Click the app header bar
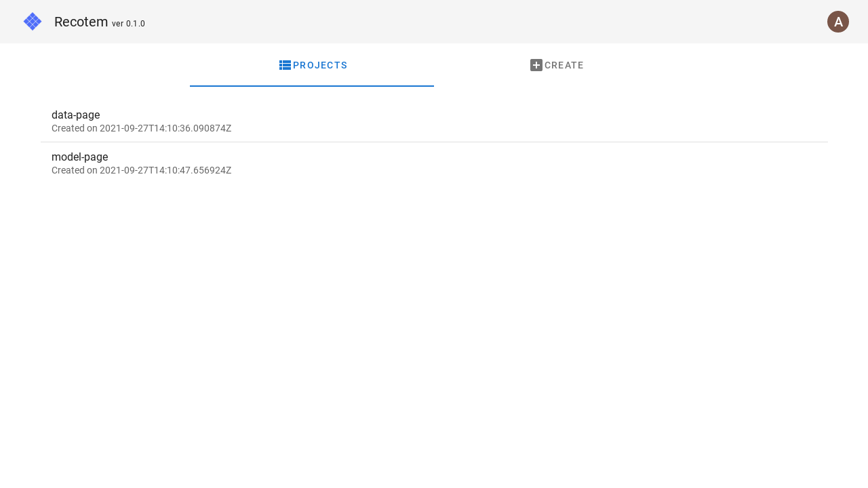Viewport: 868px width, 488px height. point(434,20)
